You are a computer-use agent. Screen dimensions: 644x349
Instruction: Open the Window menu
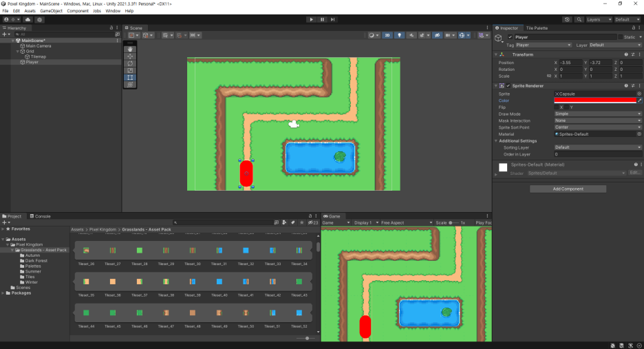pos(113,11)
